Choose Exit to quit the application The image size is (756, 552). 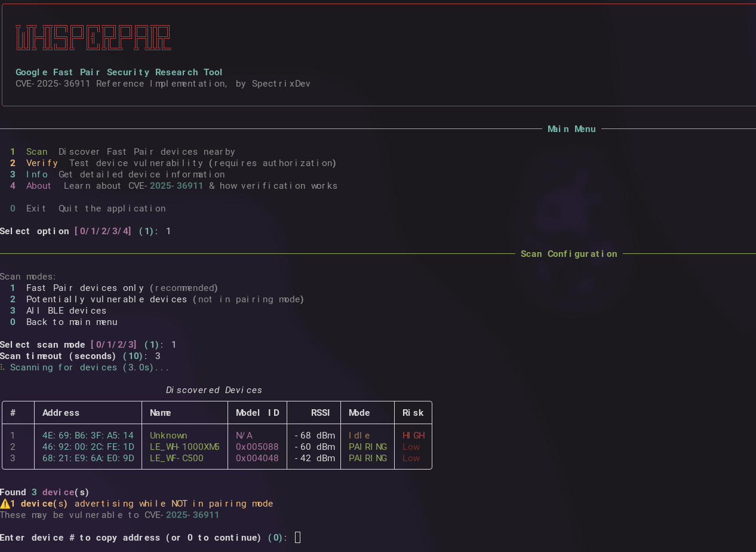[36, 208]
